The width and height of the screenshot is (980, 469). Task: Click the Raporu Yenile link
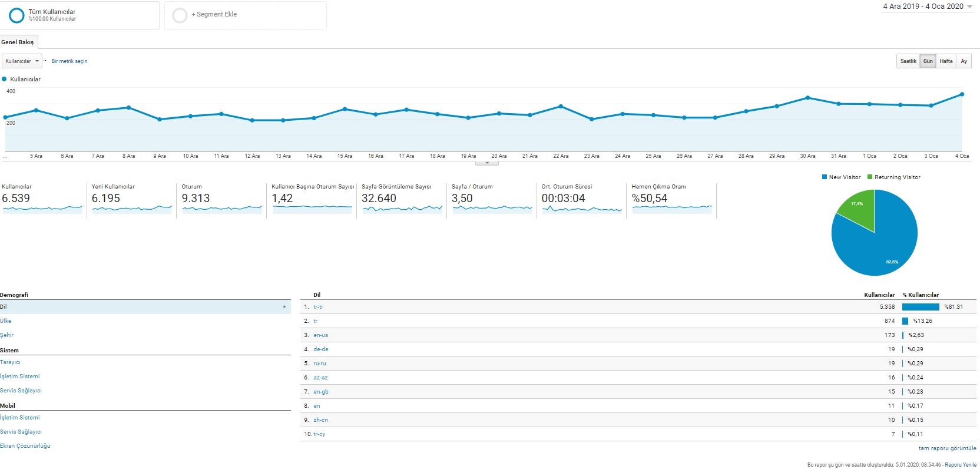tap(961, 465)
